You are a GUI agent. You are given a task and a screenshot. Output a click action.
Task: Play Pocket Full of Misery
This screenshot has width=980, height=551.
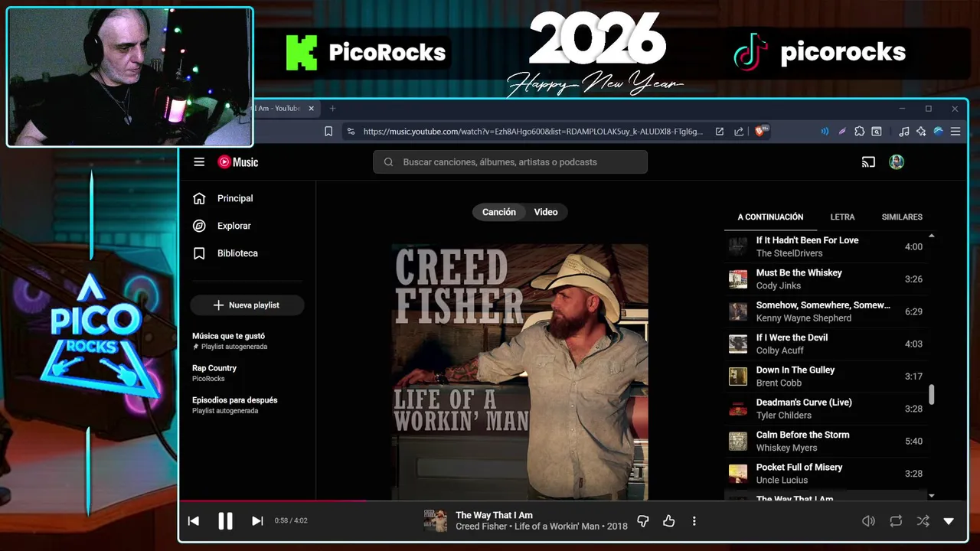click(825, 474)
